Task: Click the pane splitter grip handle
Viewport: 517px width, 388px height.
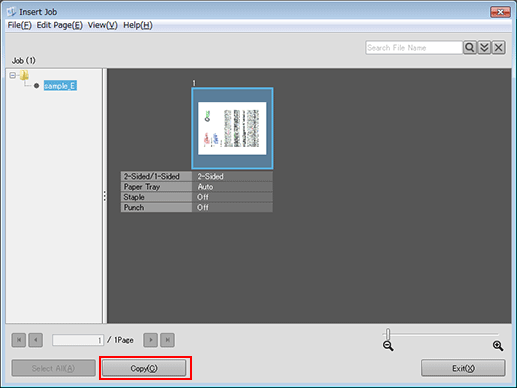Action: click(x=105, y=196)
